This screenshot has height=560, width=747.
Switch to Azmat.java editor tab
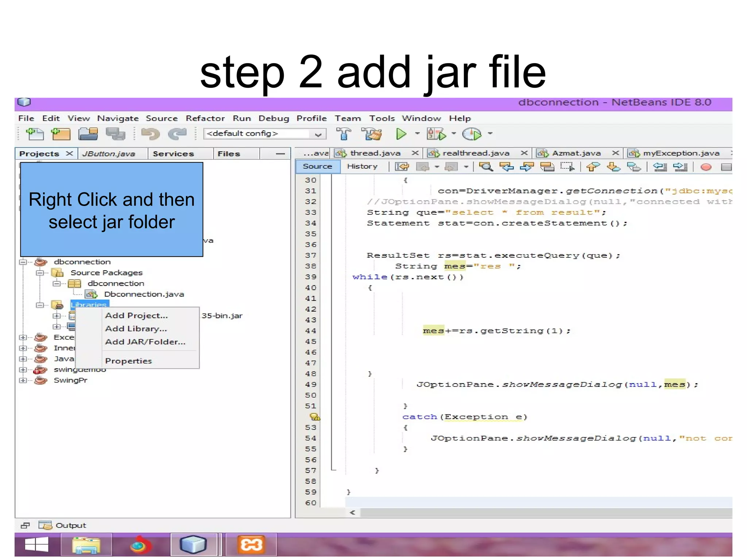pyautogui.click(x=576, y=153)
